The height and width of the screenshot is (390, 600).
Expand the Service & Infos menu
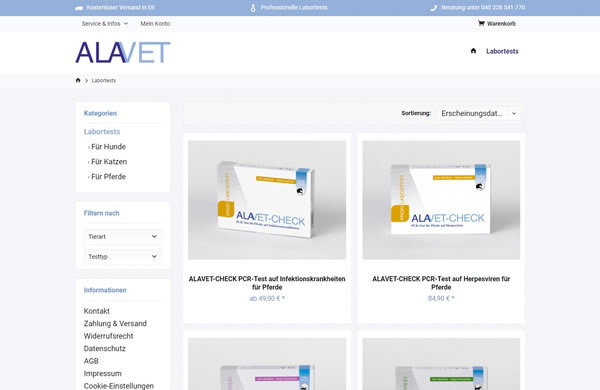(104, 24)
